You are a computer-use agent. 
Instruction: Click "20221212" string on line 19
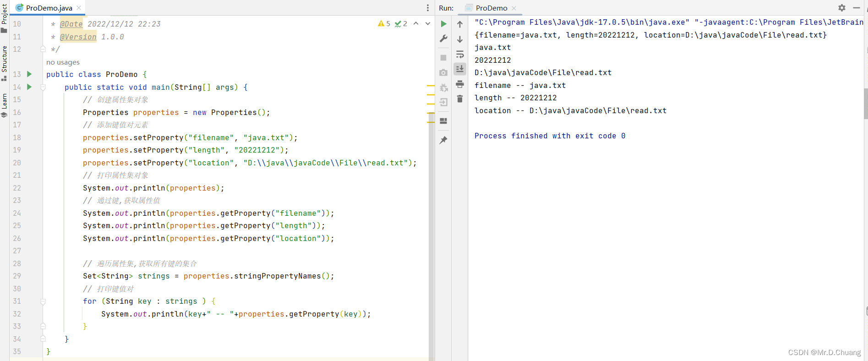tap(257, 150)
